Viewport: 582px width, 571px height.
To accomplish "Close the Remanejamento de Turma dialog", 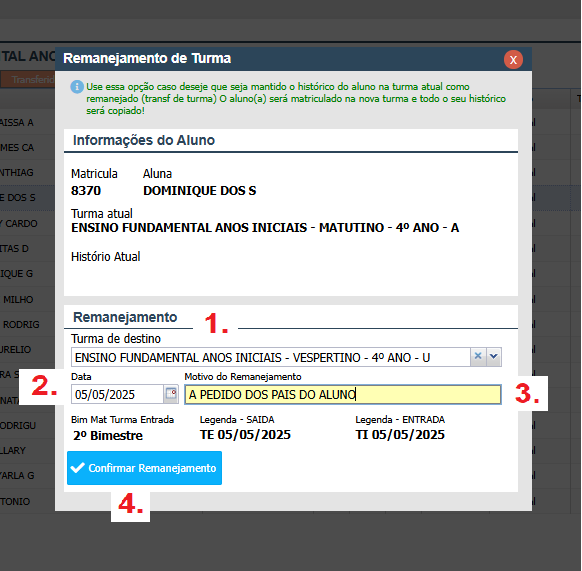I will 513,59.
